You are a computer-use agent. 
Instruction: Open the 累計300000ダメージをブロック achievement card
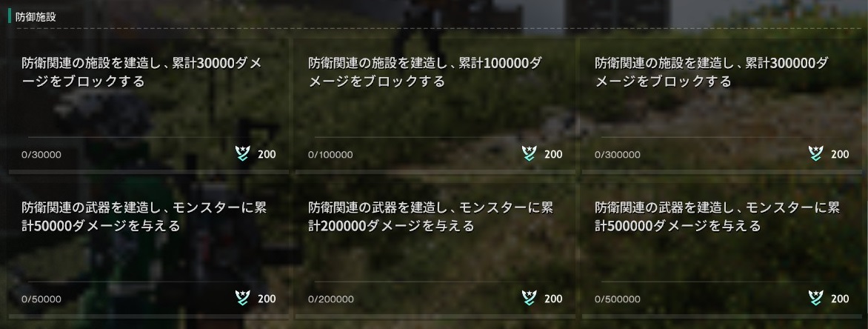[722, 105]
